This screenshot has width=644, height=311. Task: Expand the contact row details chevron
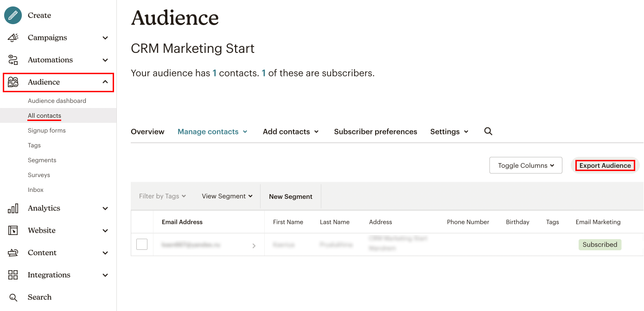[x=254, y=246]
